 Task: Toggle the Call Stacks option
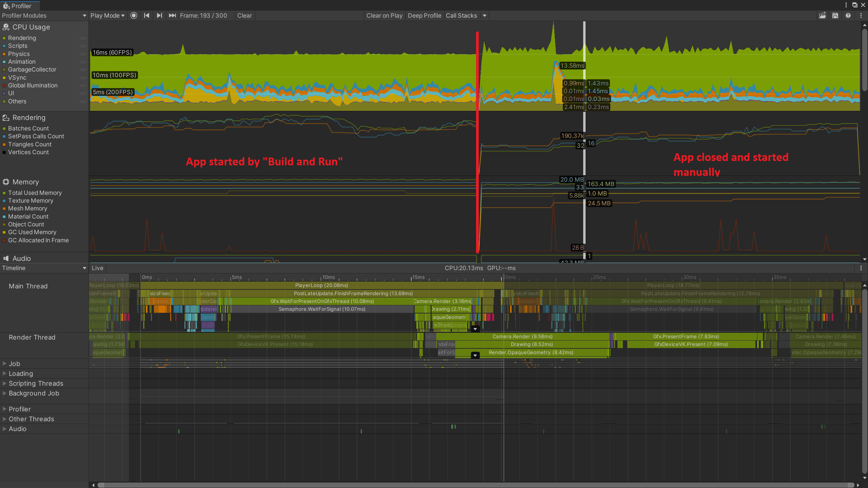[461, 16]
